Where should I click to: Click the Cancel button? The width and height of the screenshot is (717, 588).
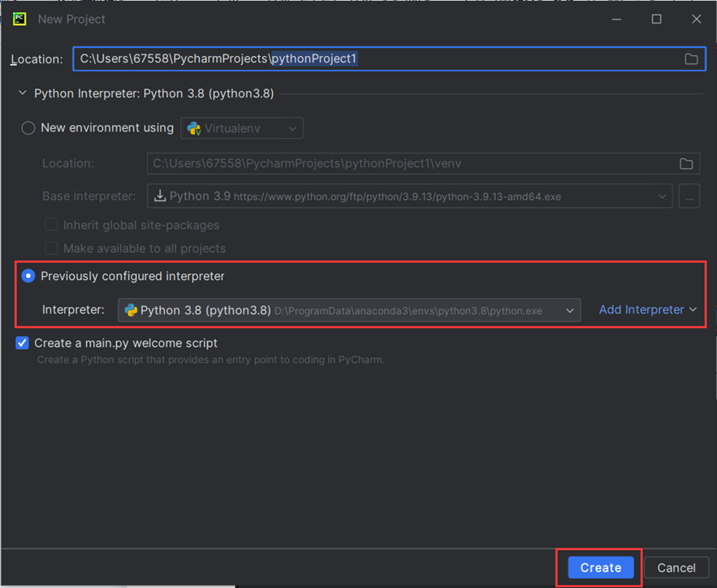(x=676, y=568)
